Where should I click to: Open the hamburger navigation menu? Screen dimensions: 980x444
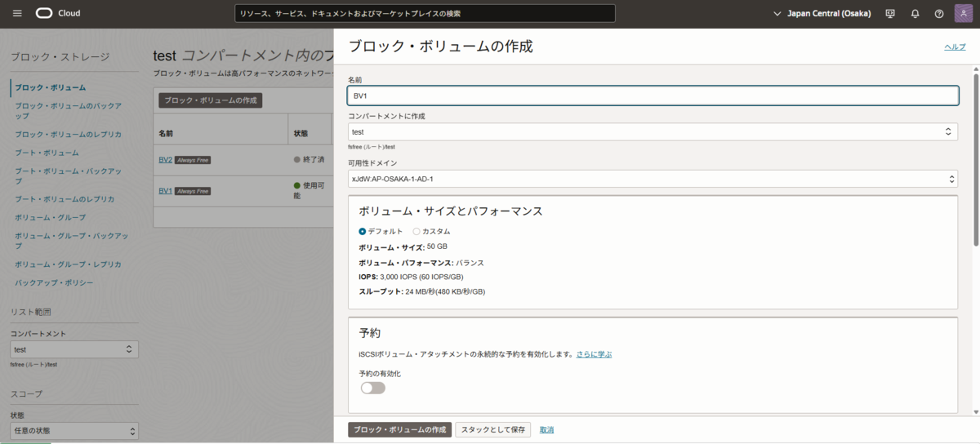click(17, 13)
